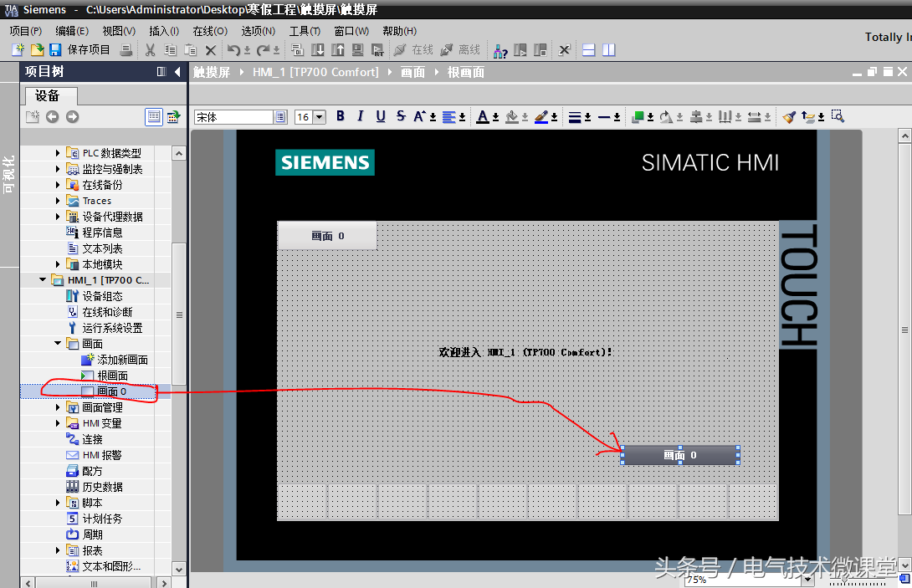Open project using the folder icon
Screen dimensions: 912x588
pyautogui.click(x=37, y=50)
